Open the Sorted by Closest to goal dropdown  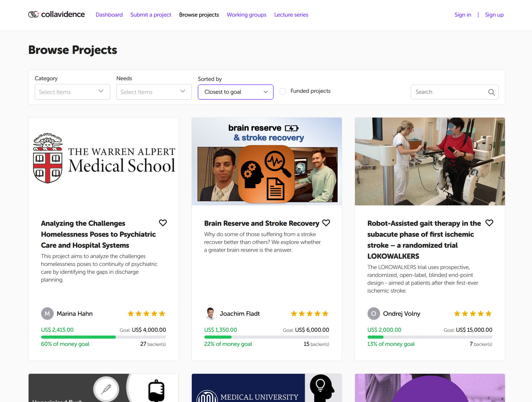(235, 92)
